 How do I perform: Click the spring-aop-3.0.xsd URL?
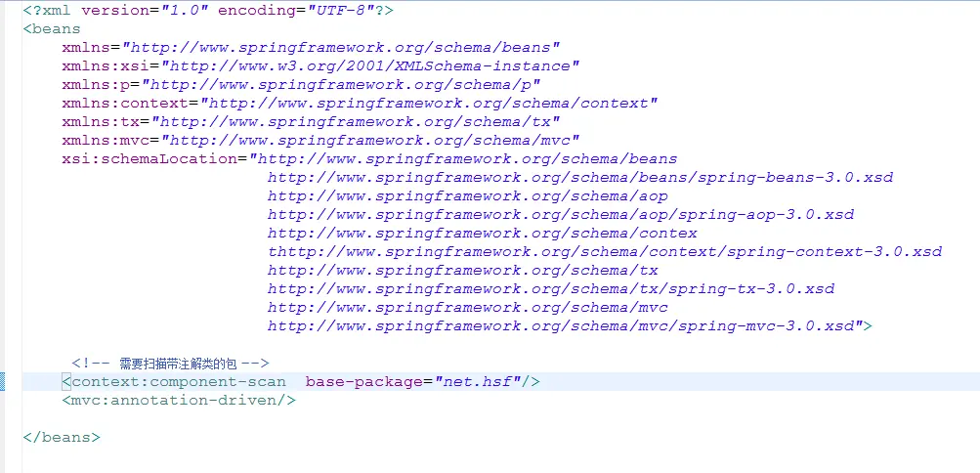tap(561, 214)
